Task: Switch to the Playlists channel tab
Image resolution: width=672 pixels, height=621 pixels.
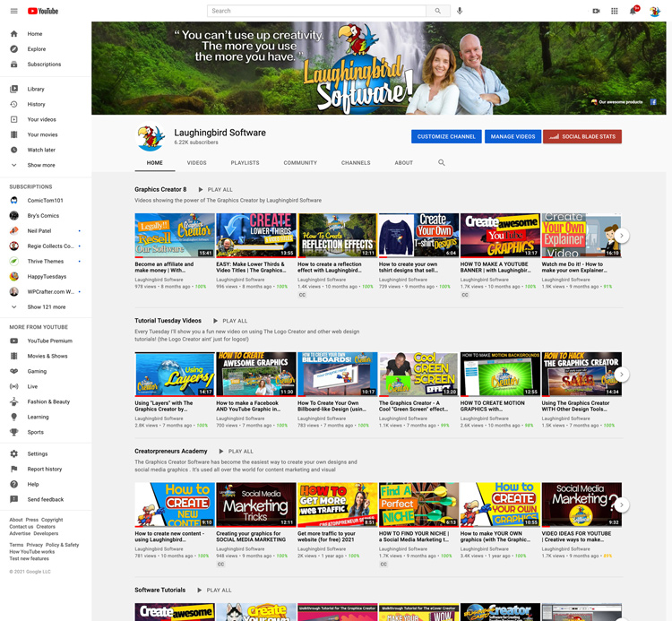Action: click(245, 163)
